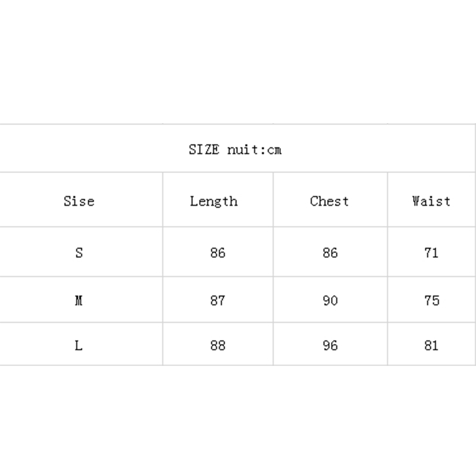Viewport: 476px width, 476px height.
Task: Click the word 'SIZE' in the title row
Action: click(x=204, y=149)
